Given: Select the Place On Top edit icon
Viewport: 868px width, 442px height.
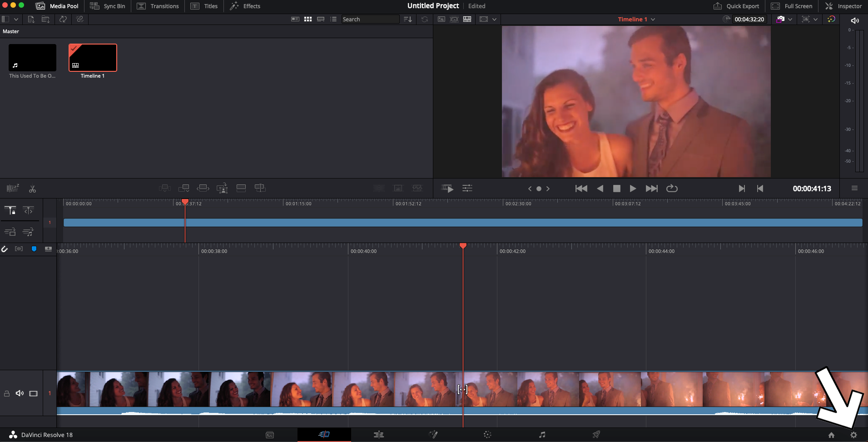Looking at the screenshot, I should pyautogui.click(x=241, y=188).
